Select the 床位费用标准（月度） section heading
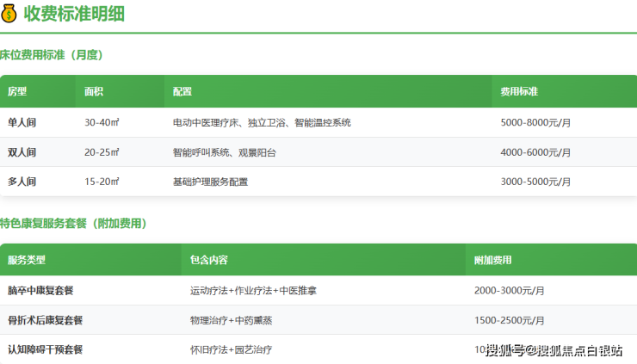 pos(52,55)
